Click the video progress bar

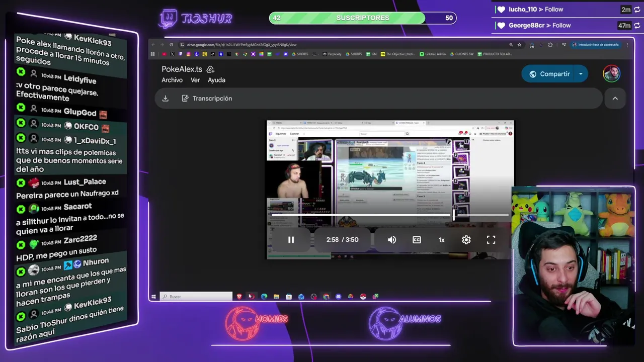(390, 215)
